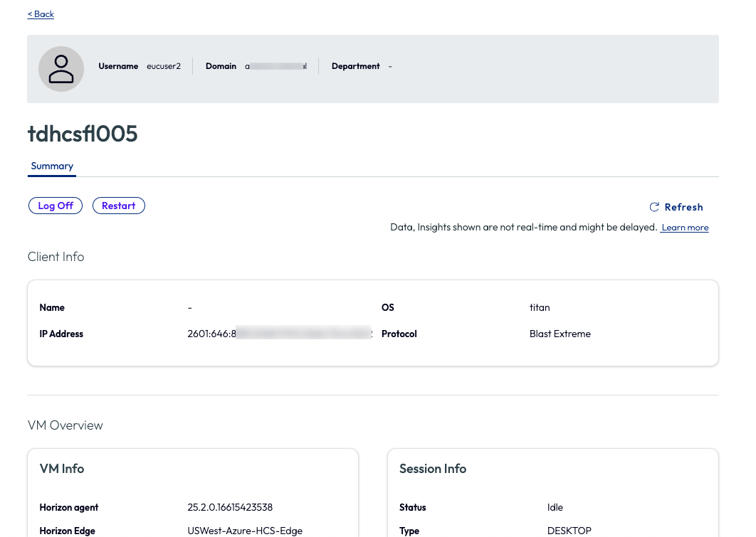
Task: Open the Learn more link
Action: [x=684, y=228]
